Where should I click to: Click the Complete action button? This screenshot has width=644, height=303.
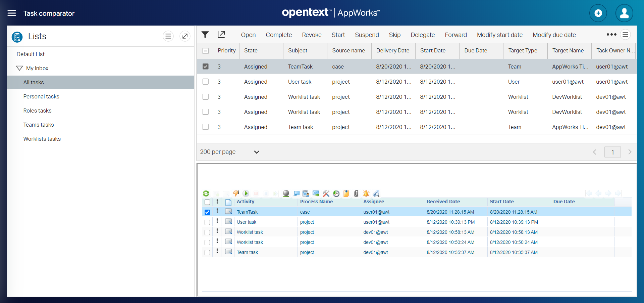pos(279,35)
